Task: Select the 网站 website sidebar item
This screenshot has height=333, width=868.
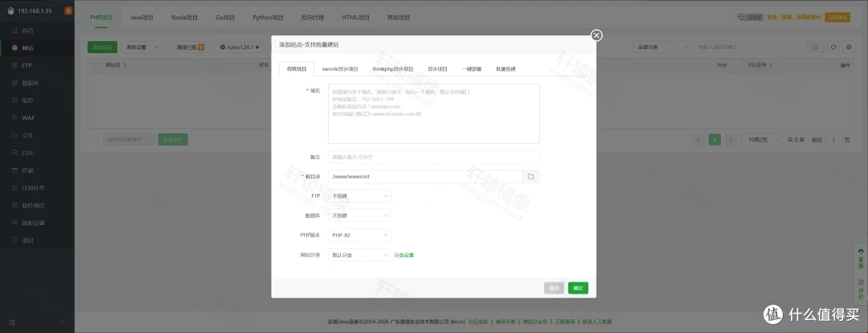Action: (36, 47)
